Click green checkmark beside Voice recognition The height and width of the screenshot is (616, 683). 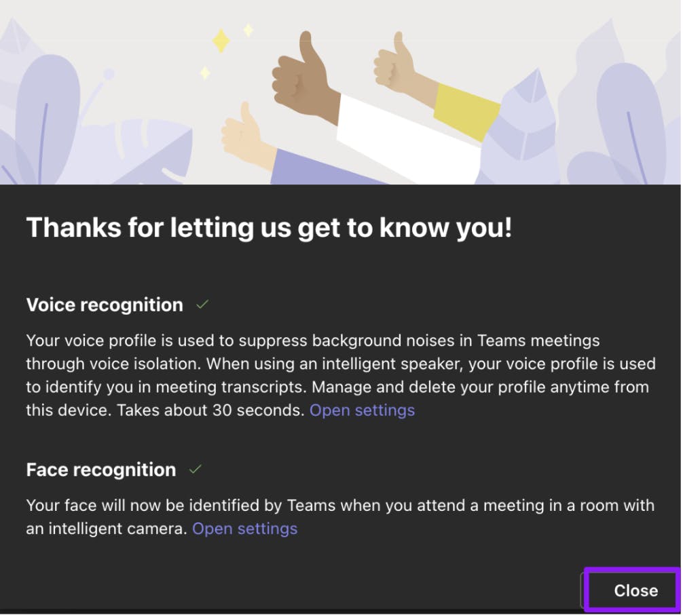point(202,305)
